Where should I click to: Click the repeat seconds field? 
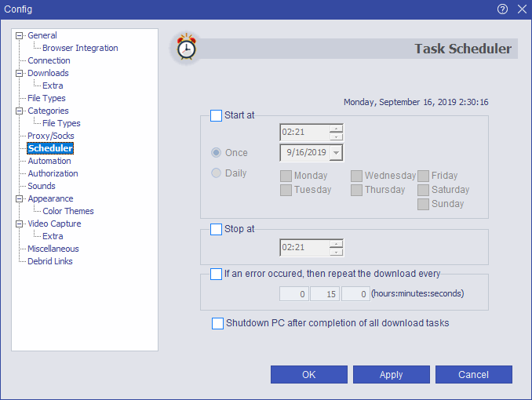click(355, 294)
